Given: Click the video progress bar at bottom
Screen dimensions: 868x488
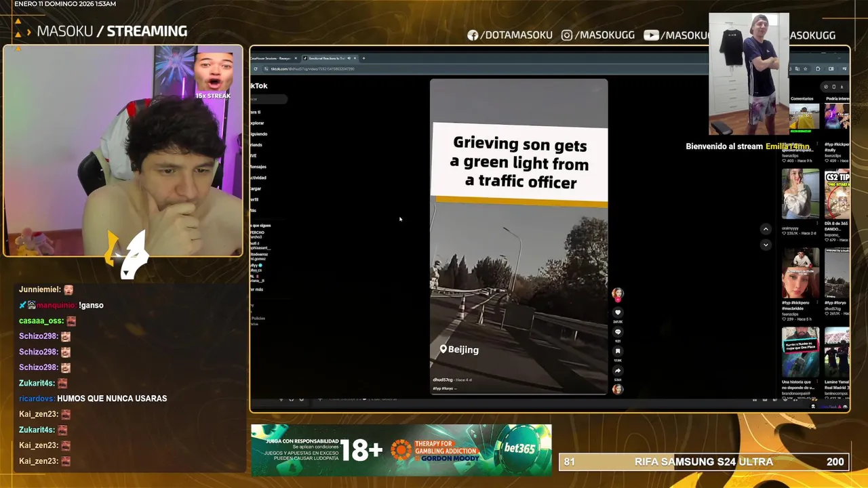Looking at the screenshot, I should tap(519, 394).
